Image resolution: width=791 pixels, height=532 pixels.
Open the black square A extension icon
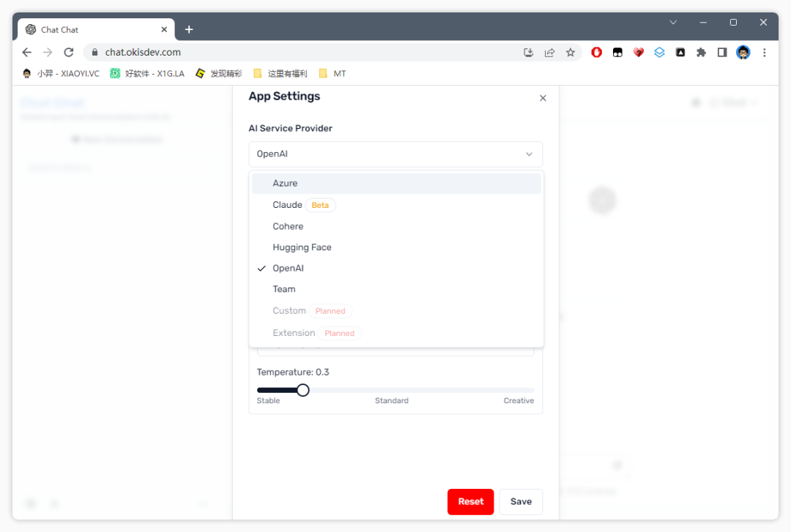[x=680, y=53]
